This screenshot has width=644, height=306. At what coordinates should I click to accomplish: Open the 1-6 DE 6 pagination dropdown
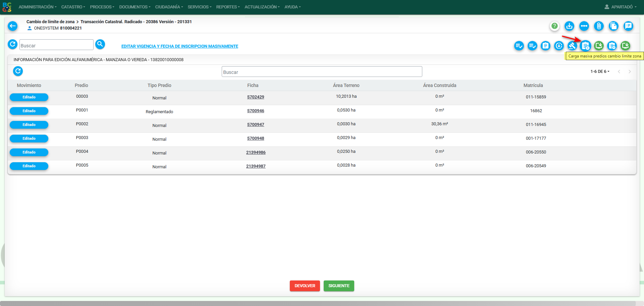coord(600,72)
